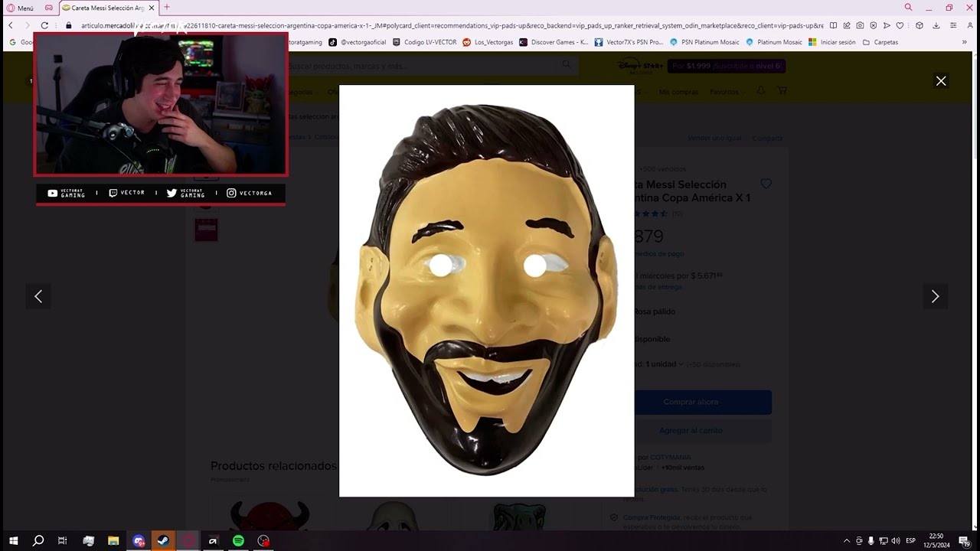980x551 pixels.
Task: Open a new browser tab
Action: coord(167,8)
